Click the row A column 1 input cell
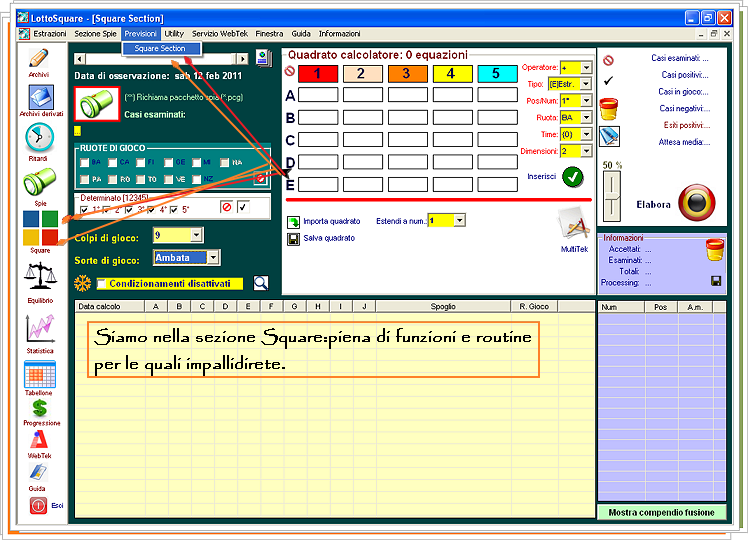 tap(318, 94)
